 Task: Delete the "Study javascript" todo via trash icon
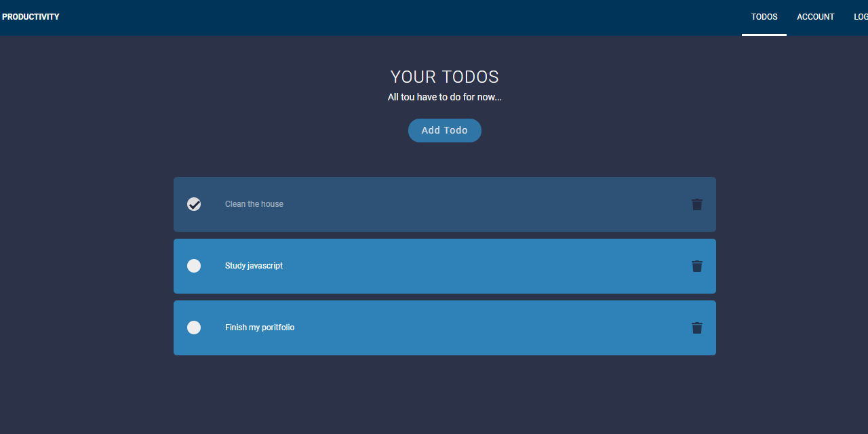[x=697, y=266]
